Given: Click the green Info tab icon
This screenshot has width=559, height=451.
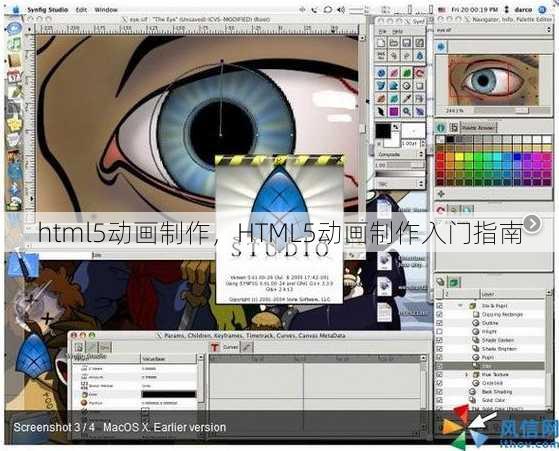Looking at the screenshot, I should [441, 127].
